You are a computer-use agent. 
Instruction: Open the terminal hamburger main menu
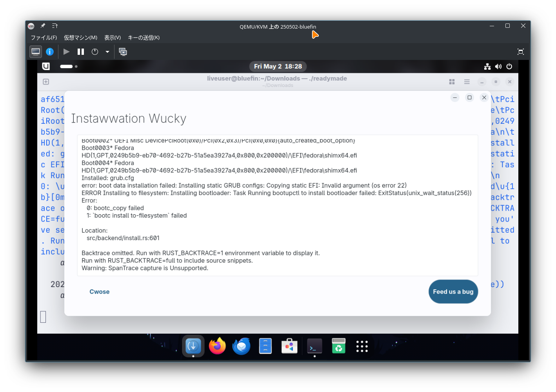point(467,82)
